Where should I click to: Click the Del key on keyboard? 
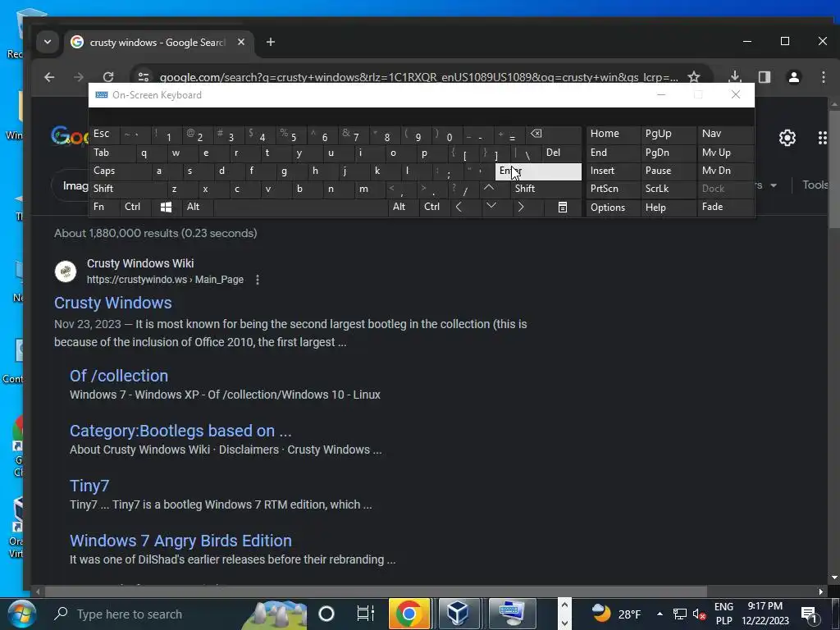[x=561, y=153]
